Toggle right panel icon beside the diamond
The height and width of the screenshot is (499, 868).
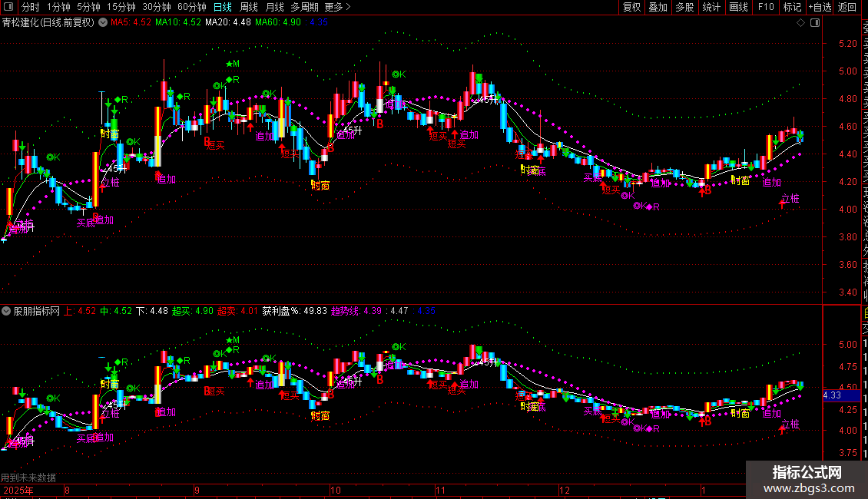(815, 23)
